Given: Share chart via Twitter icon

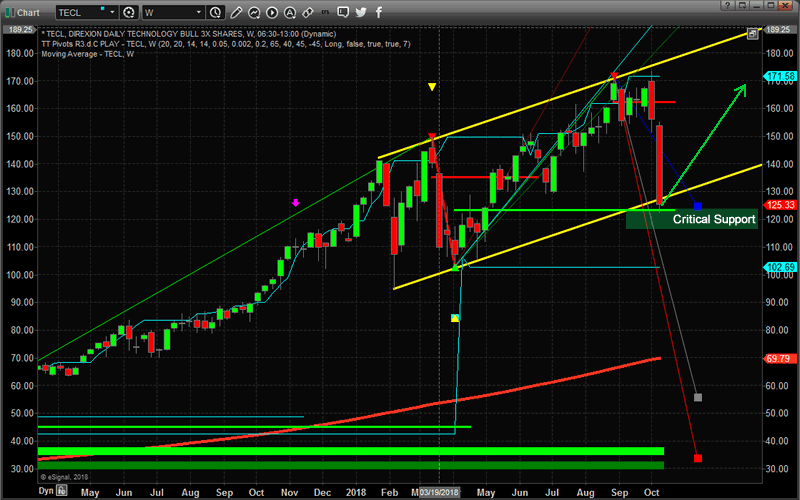Looking at the screenshot, I should click(x=361, y=12).
